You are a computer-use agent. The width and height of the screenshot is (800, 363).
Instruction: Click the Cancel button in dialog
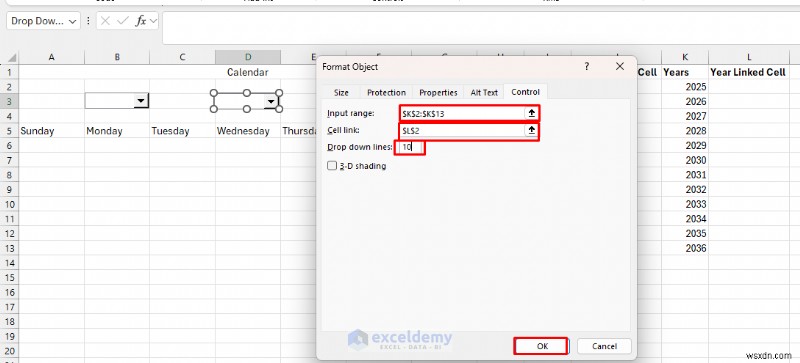(604, 346)
